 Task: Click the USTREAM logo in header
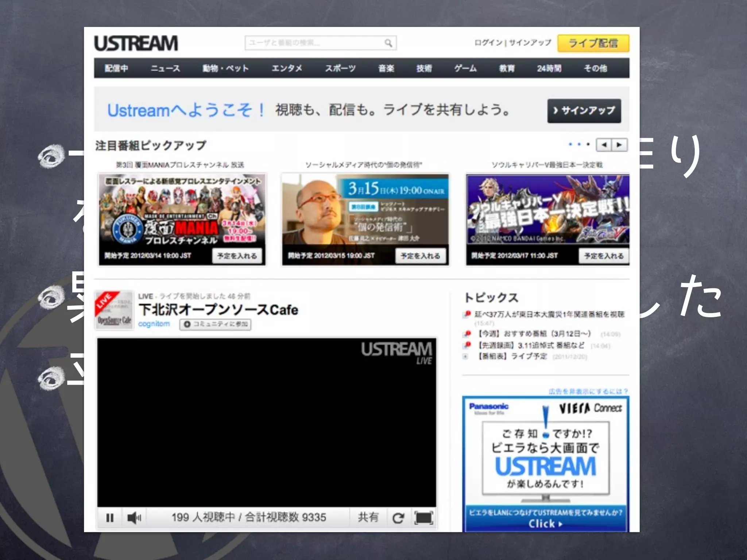(136, 43)
